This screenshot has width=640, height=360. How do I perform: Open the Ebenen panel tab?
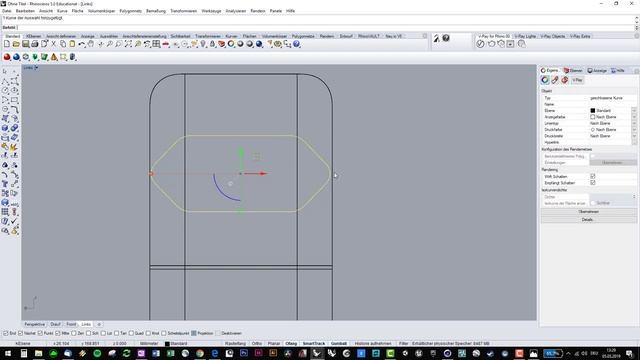573,71
